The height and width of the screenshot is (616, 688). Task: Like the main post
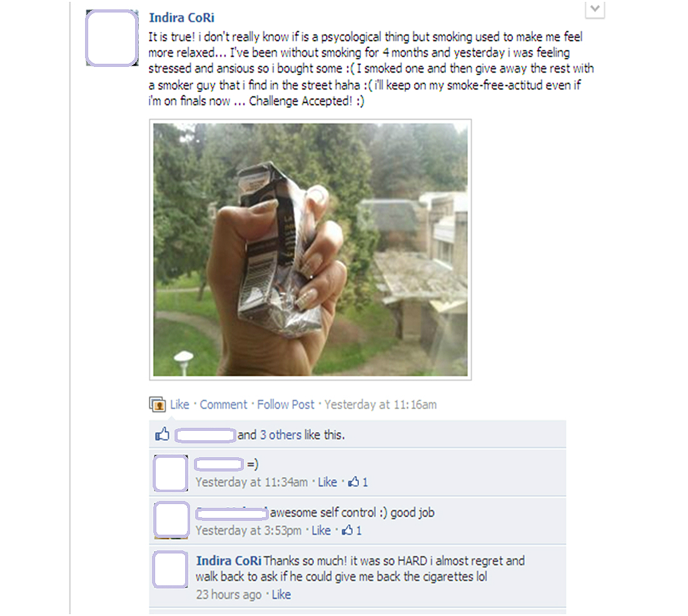point(180,405)
